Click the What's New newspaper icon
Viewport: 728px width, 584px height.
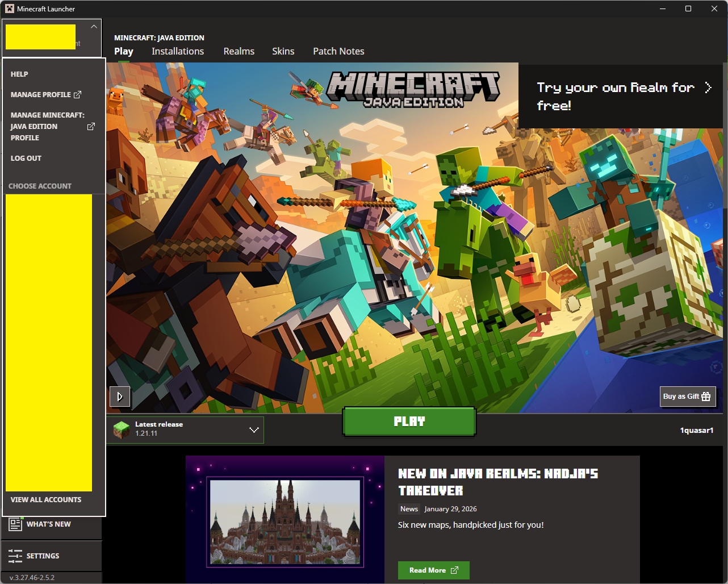(15, 524)
